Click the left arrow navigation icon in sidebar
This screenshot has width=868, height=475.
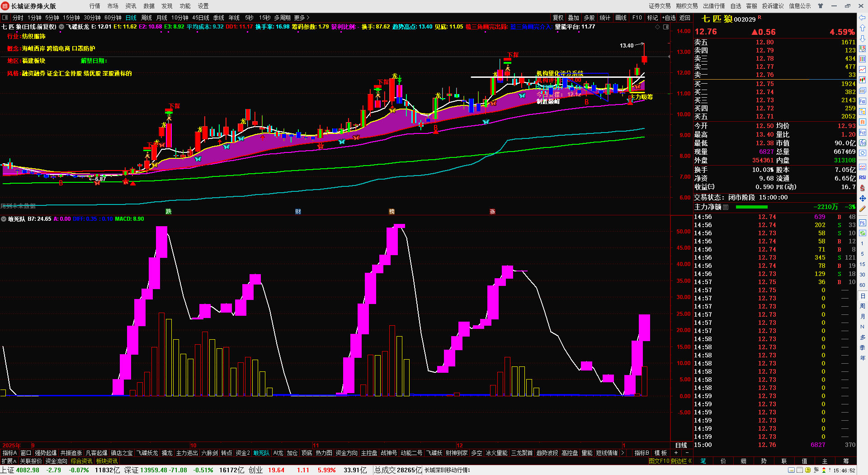click(x=863, y=18)
